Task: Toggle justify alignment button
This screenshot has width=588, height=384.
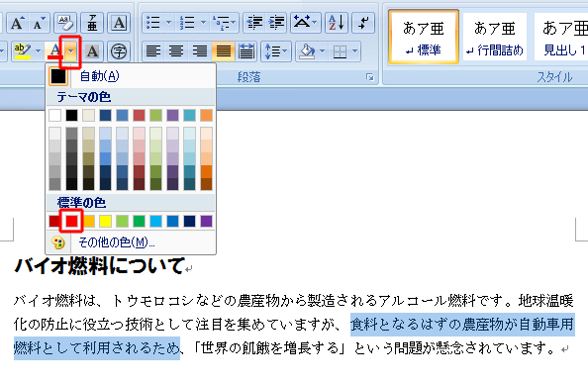Action: (223, 51)
